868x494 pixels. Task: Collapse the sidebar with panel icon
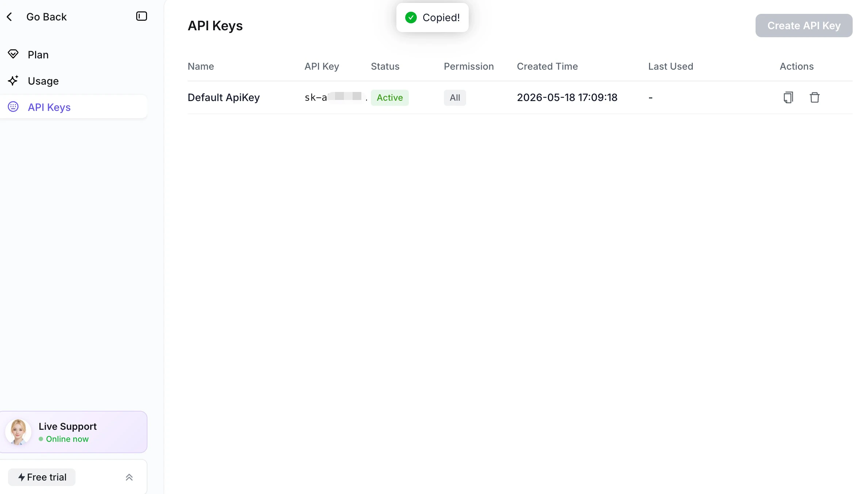point(142,16)
